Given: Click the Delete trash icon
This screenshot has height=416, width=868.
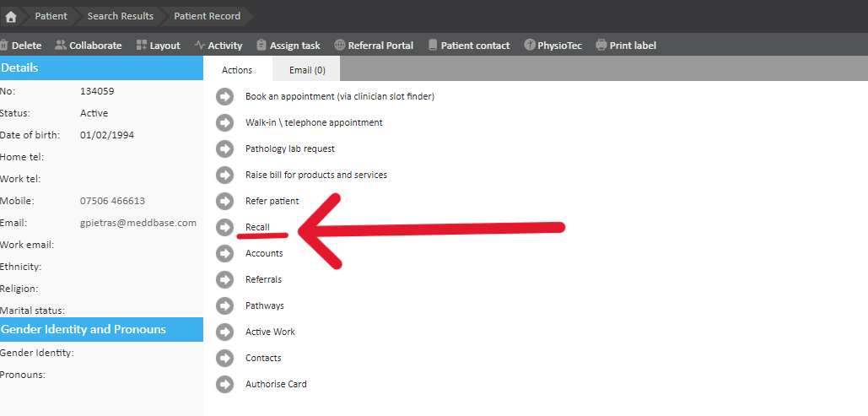Looking at the screenshot, I should point(3,46).
